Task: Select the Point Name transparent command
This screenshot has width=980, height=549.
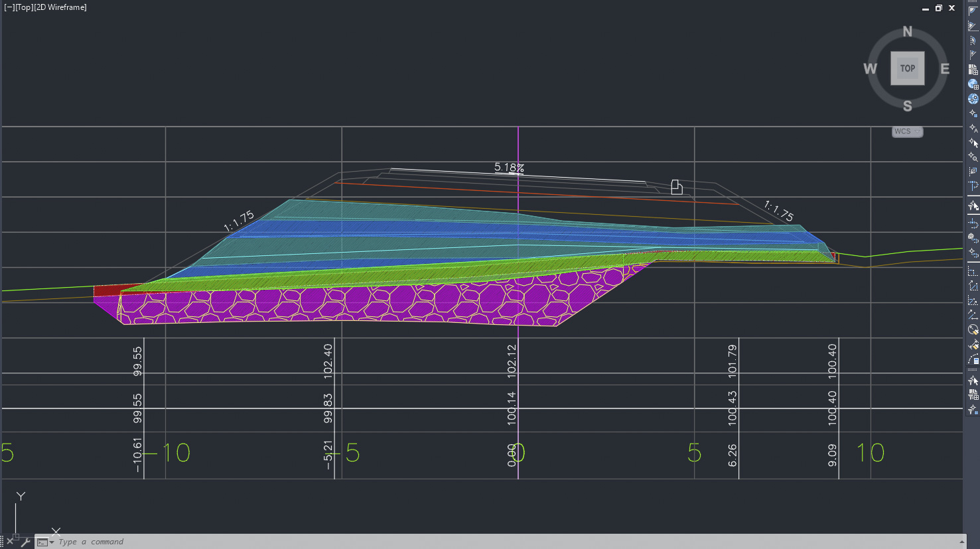Action: point(973,128)
